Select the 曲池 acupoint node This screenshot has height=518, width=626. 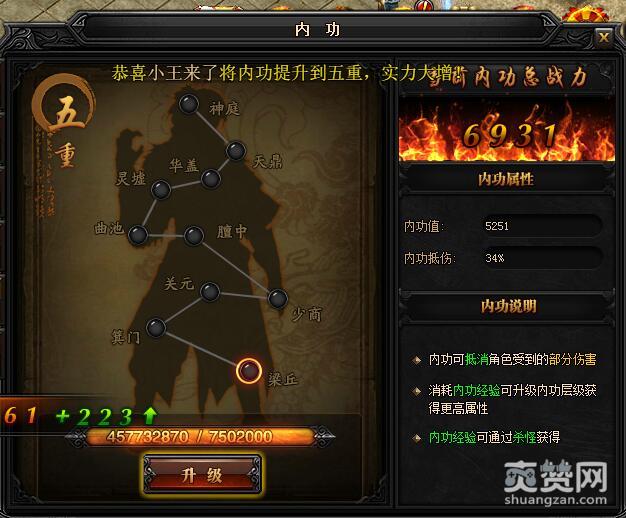pos(138,234)
